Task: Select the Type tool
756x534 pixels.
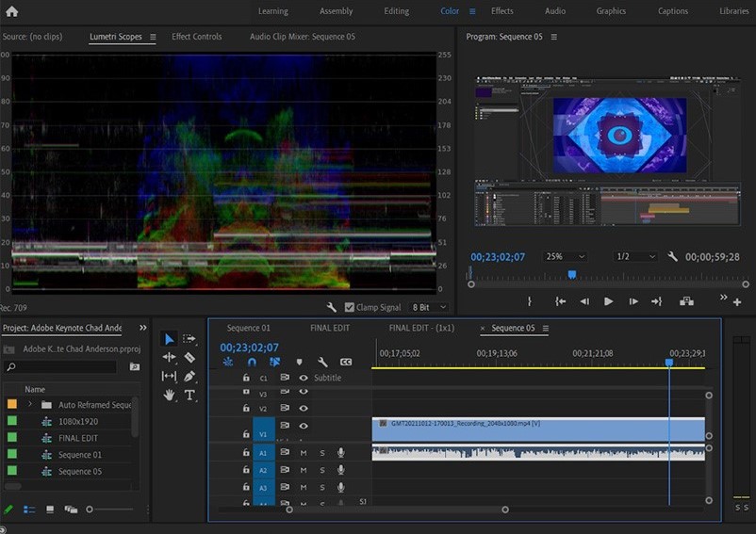Action: click(189, 395)
